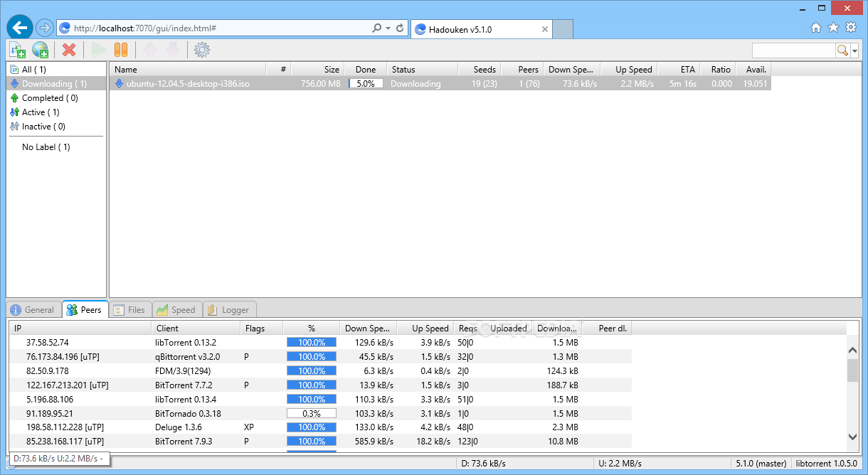Switch to the Logger details tab
868x475 pixels.
click(229, 310)
